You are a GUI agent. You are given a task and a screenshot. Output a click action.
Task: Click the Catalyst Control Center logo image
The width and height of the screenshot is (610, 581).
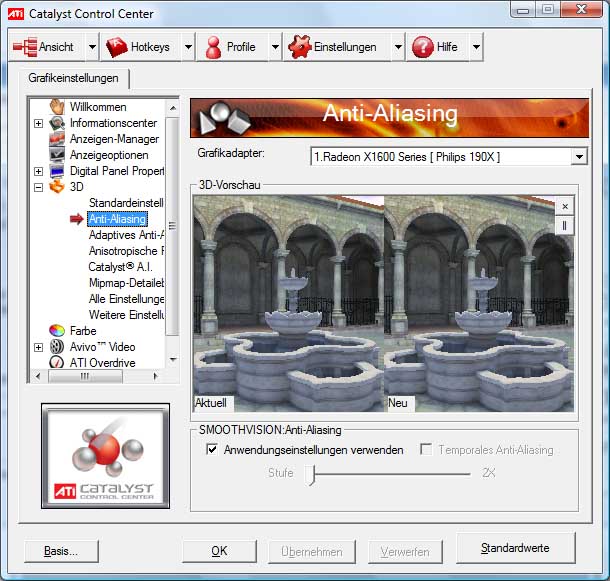pyautogui.click(x=105, y=456)
